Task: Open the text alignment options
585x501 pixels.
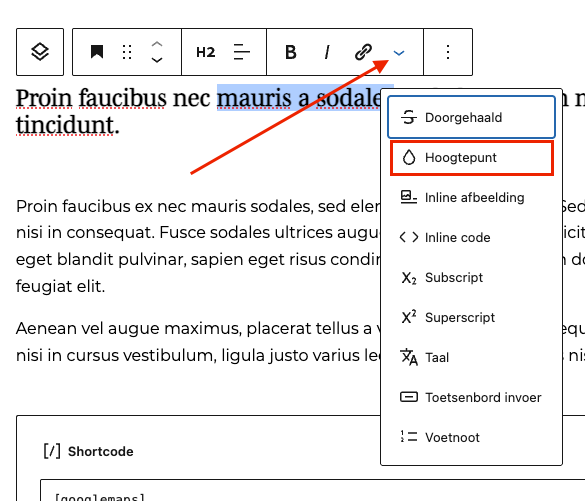Action: [241, 52]
